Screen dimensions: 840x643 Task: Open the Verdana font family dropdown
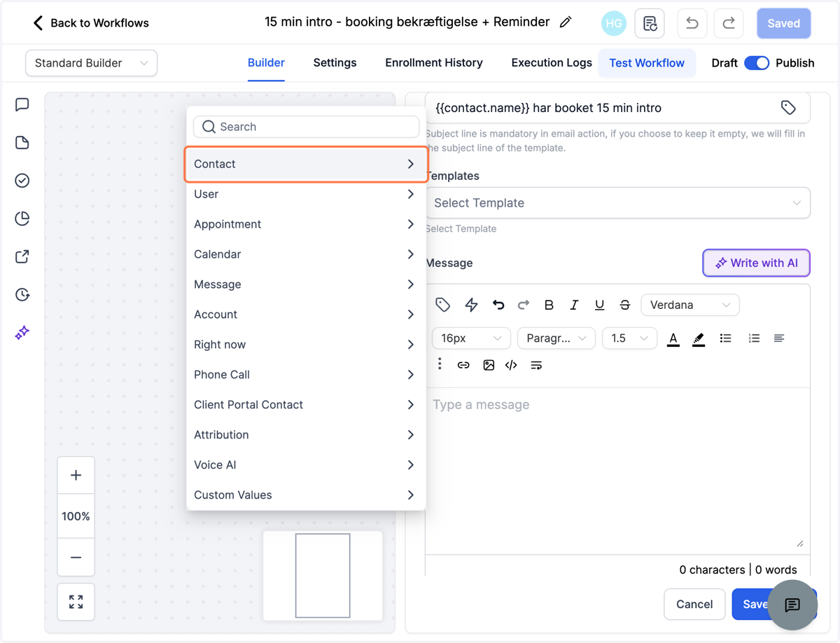(x=690, y=305)
